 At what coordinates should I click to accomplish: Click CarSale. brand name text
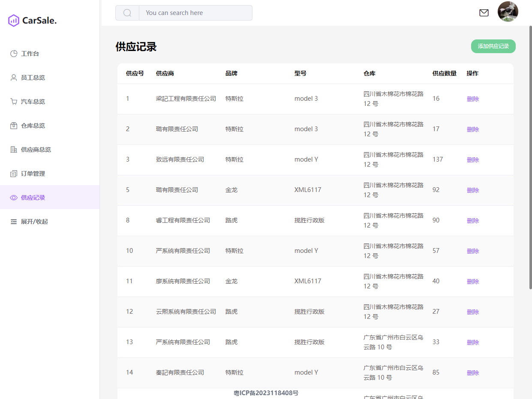point(39,21)
